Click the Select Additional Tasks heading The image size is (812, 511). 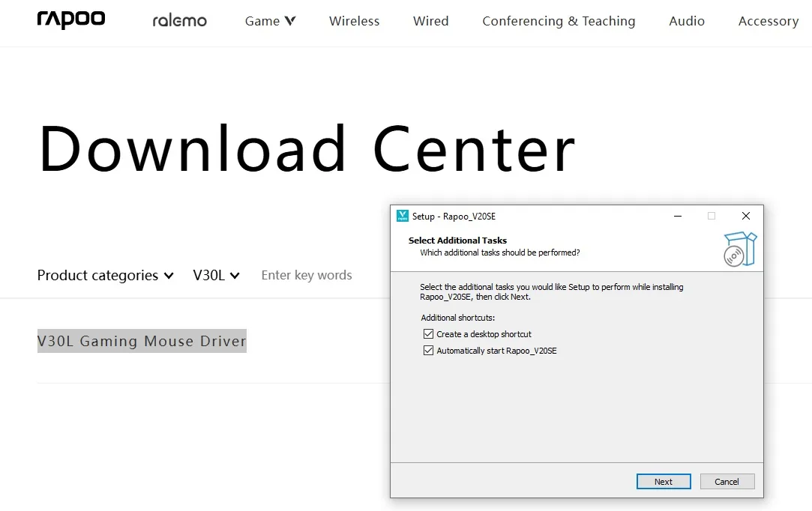457,241
